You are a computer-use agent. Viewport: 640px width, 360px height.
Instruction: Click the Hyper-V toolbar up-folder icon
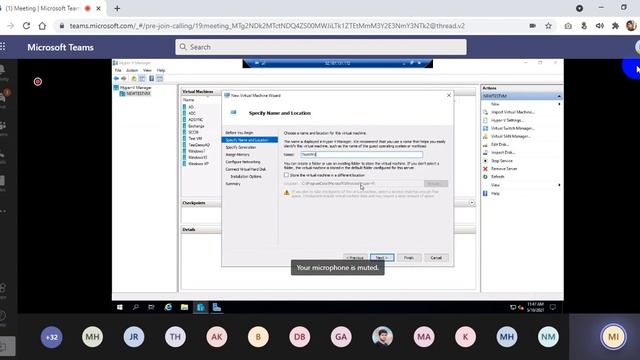[133, 78]
